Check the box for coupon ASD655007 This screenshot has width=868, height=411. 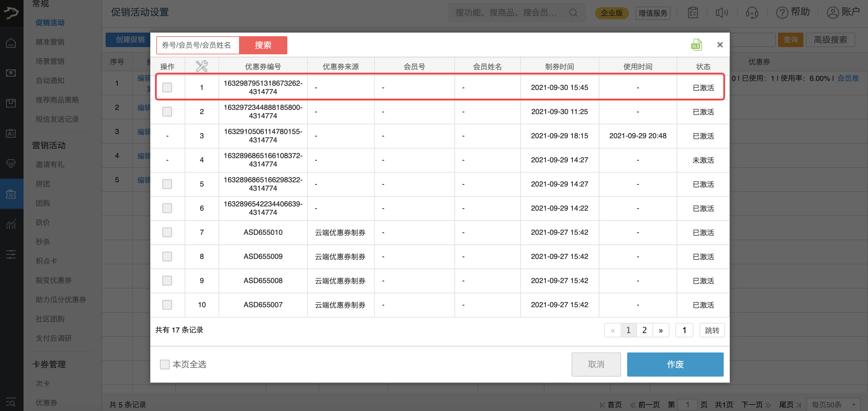[x=167, y=304]
